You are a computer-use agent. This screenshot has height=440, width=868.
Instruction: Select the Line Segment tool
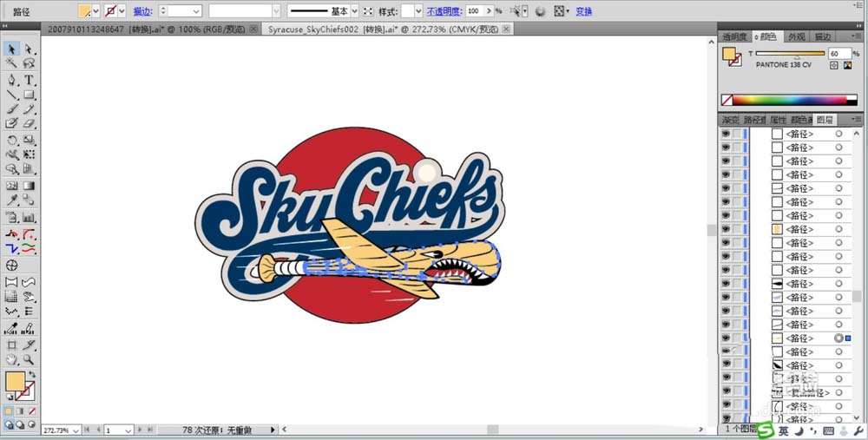[11, 95]
